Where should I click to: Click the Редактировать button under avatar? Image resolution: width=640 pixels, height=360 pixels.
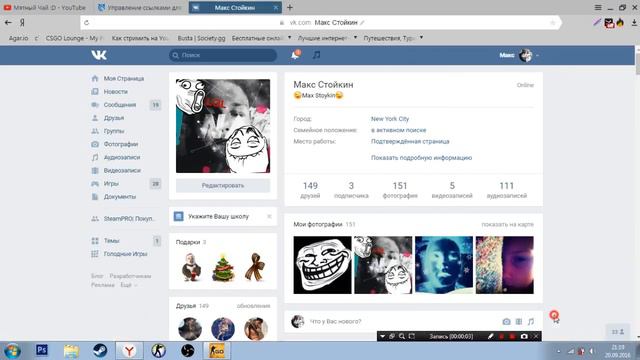pyautogui.click(x=223, y=185)
